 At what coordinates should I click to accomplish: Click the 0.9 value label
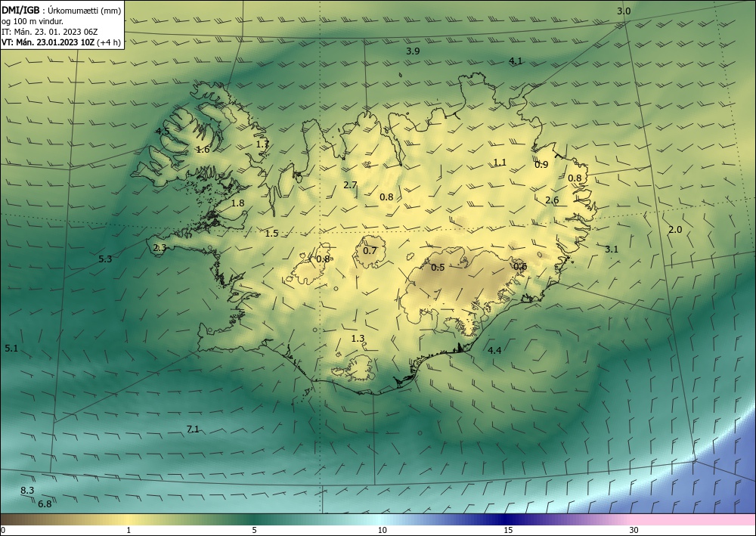(541, 164)
